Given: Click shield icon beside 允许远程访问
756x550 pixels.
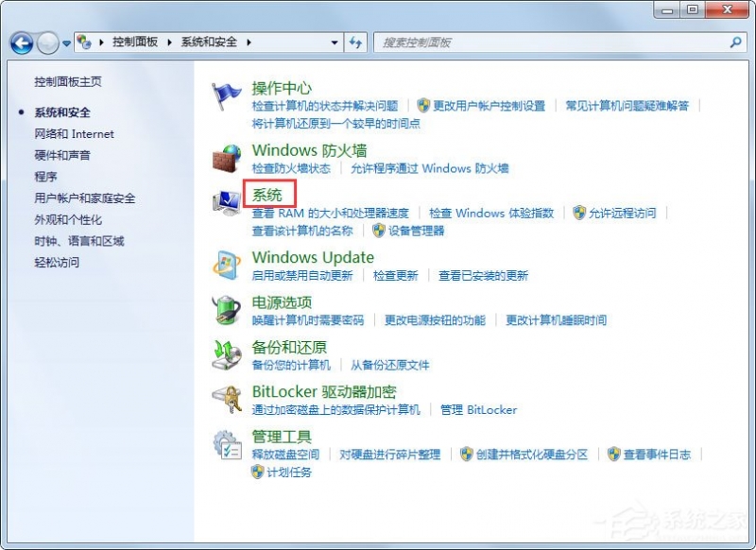Looking at the screenshot, I should pos(579,213).
